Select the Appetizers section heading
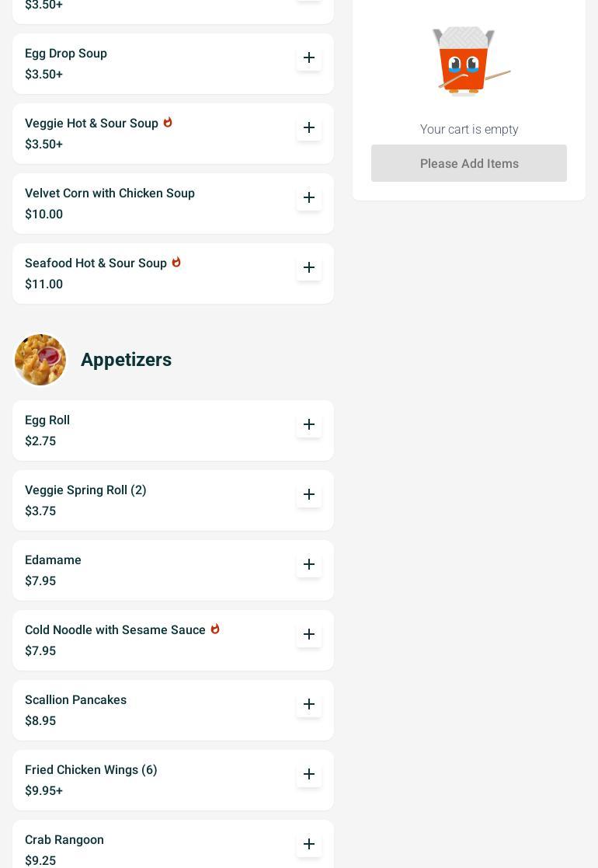 point(126,360)
